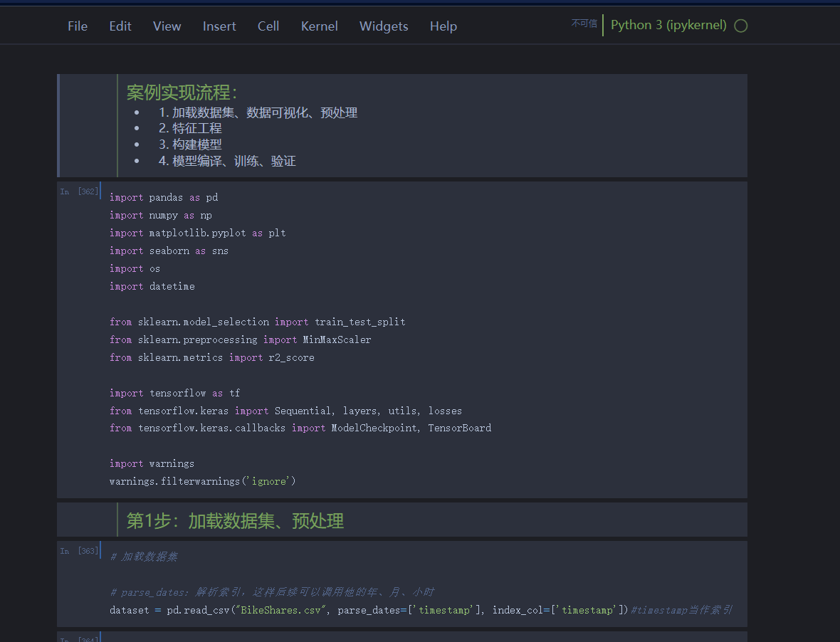Click the list item 2. 特征工程

[x=190, y=129]
